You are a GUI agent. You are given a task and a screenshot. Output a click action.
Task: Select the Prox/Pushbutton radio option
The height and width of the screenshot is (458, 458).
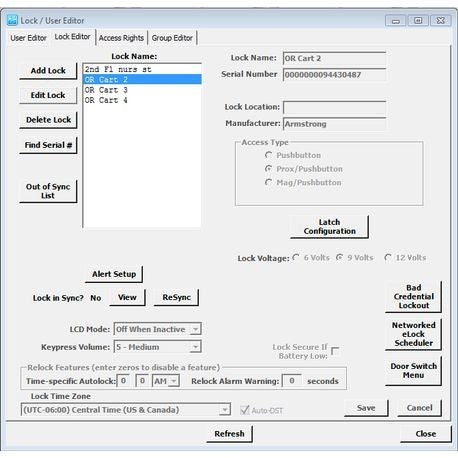tap(268, 169)
